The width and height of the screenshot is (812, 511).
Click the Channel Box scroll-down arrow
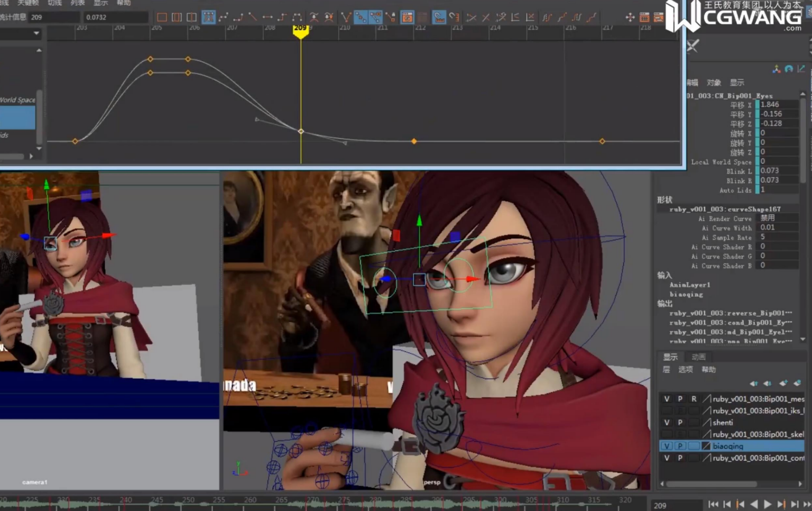click(x=803, y=339)
